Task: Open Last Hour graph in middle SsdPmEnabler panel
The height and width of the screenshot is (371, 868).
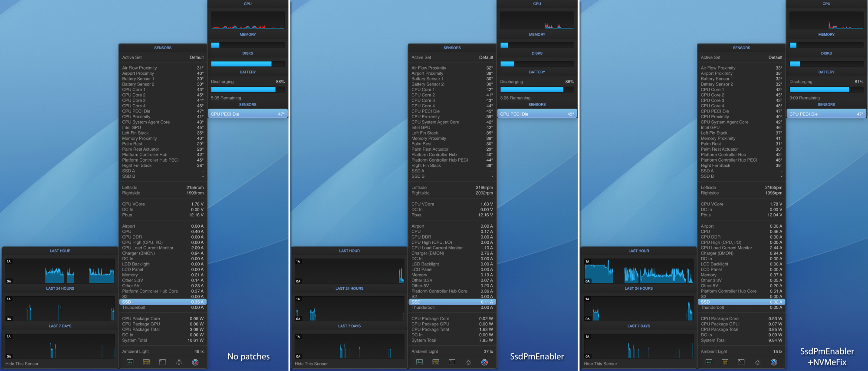Action: [349, 271]
